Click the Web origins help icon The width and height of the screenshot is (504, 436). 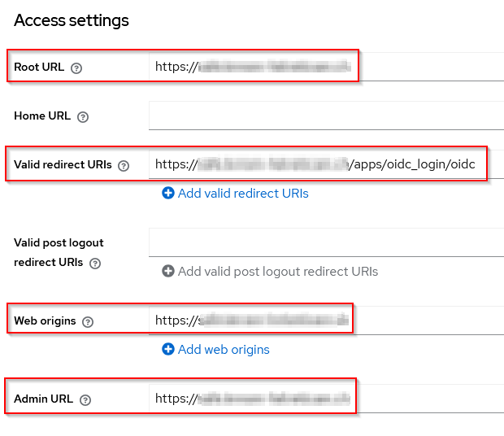click(88, 321)
